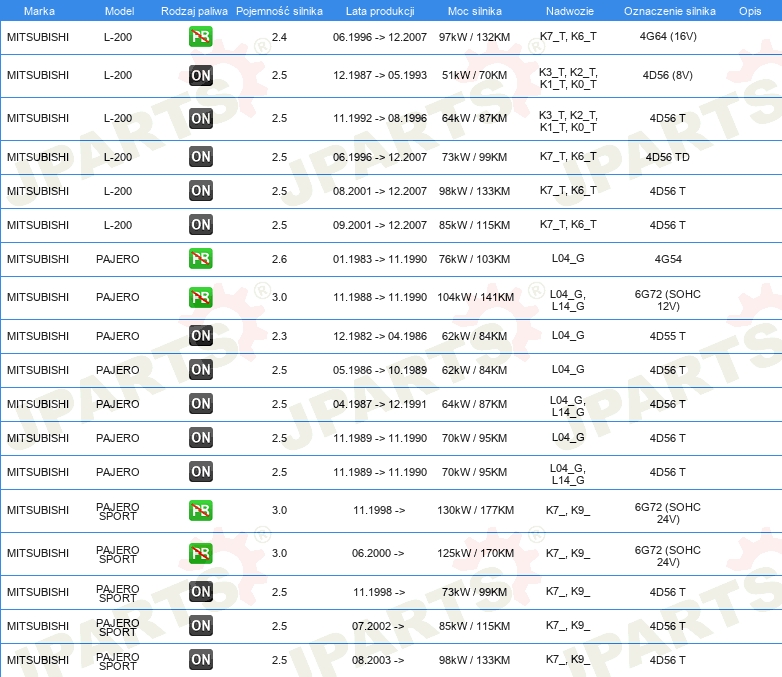
Task: Click power value 130kW / 177KM
Action: tap(475, 510)
